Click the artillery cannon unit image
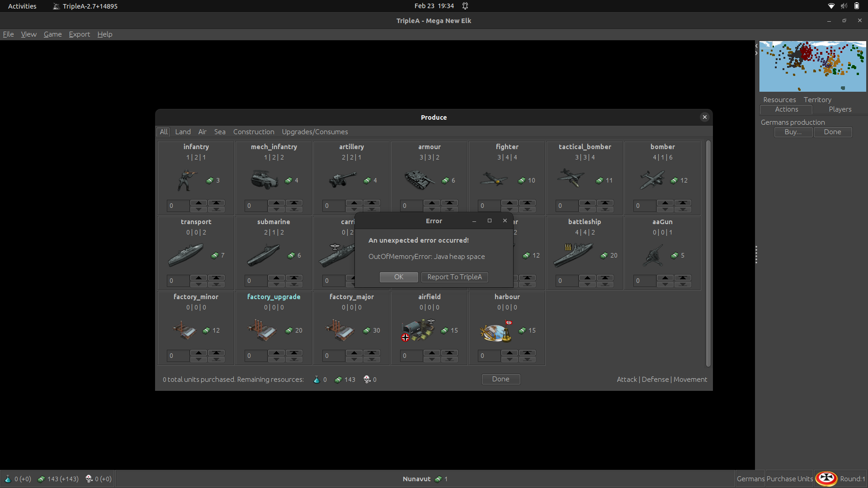The height and width of the screenshot is (488, 868). pyautogui.click(x=343, y=180)
